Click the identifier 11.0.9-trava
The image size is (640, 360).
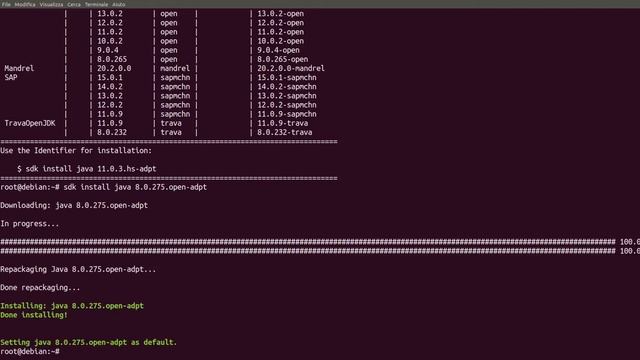point(282,123)
